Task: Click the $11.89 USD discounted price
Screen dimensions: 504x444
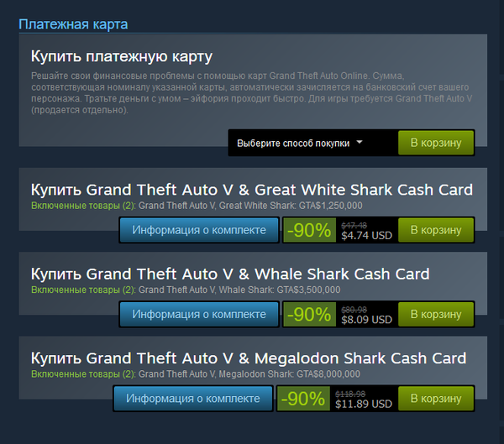Action: (364, 404)
